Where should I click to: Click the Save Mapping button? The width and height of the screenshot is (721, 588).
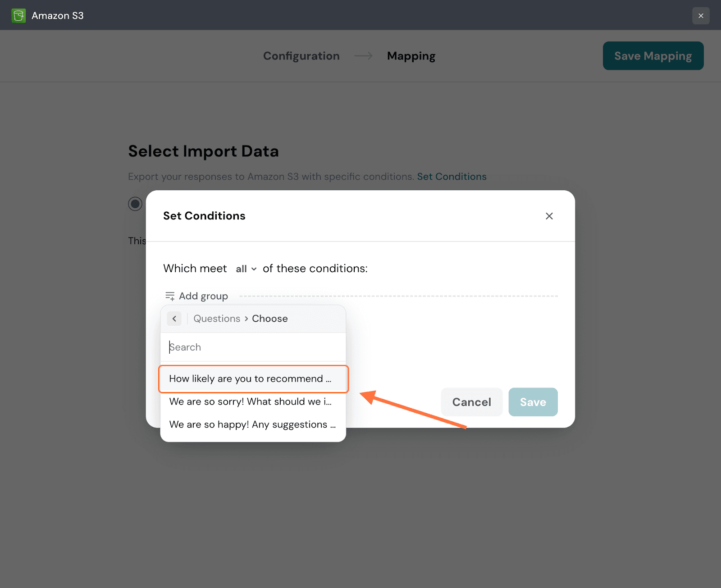(x=653, y=56)
